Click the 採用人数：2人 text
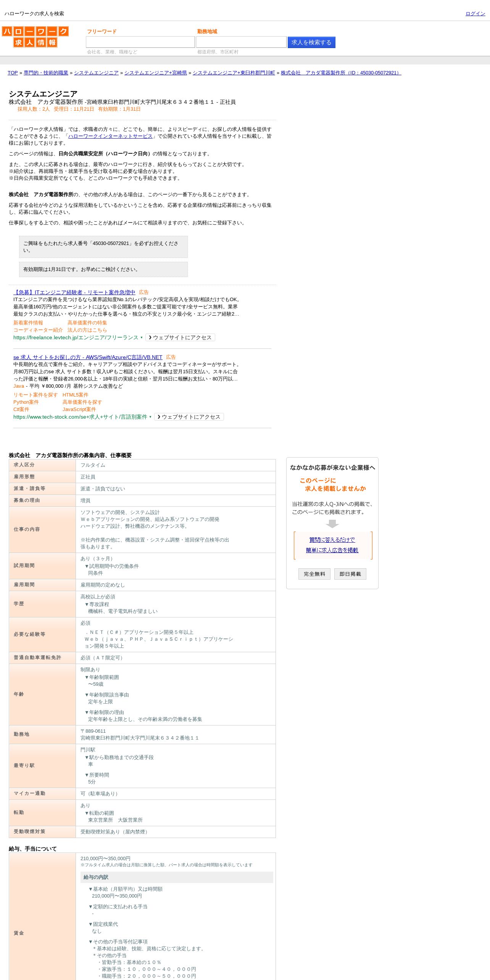 34,109
